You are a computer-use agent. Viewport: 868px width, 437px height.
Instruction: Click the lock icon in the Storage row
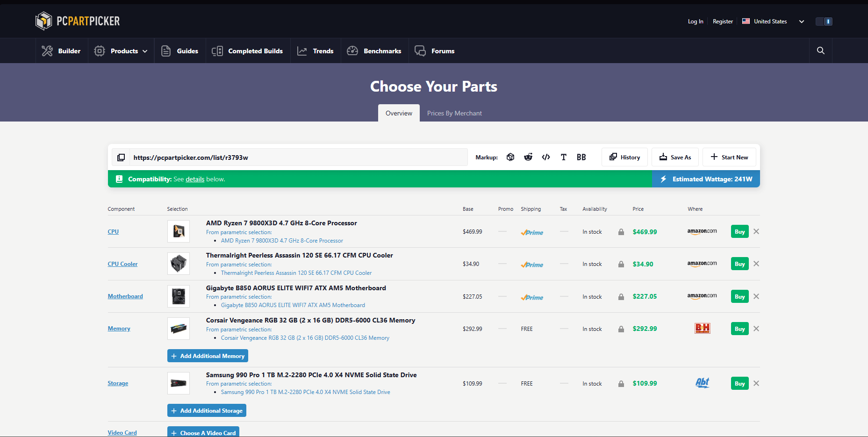(x=621, y=384)
